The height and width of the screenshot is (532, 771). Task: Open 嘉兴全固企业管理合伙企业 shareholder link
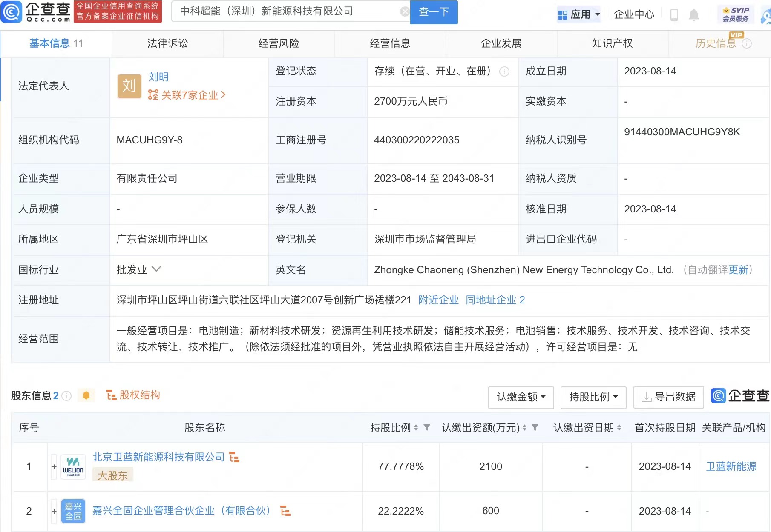click(x=182, y=511)
